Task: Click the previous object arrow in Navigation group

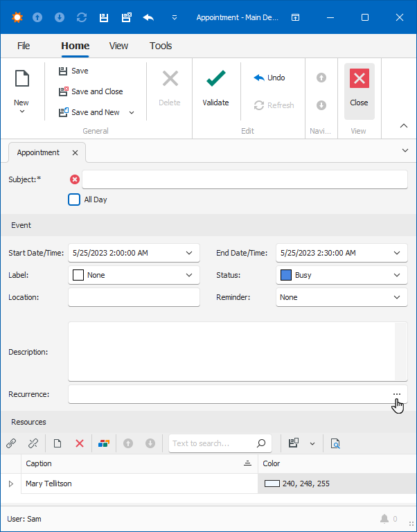Action: [321, 78]
